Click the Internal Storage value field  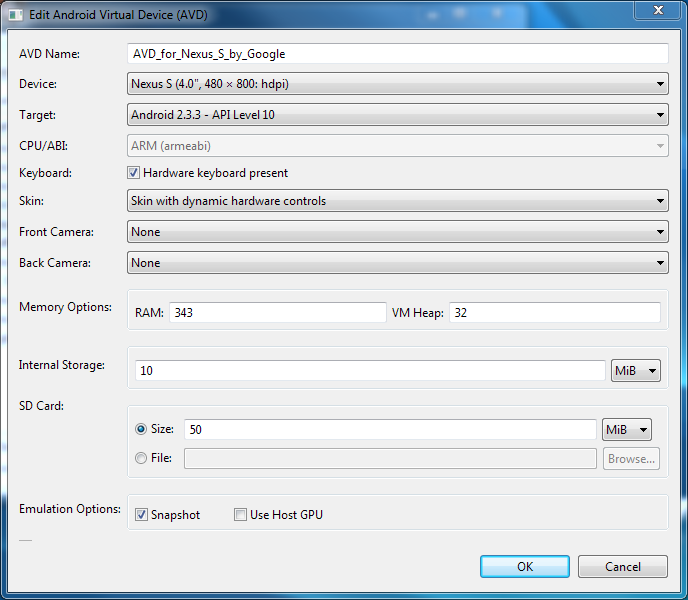370,370
